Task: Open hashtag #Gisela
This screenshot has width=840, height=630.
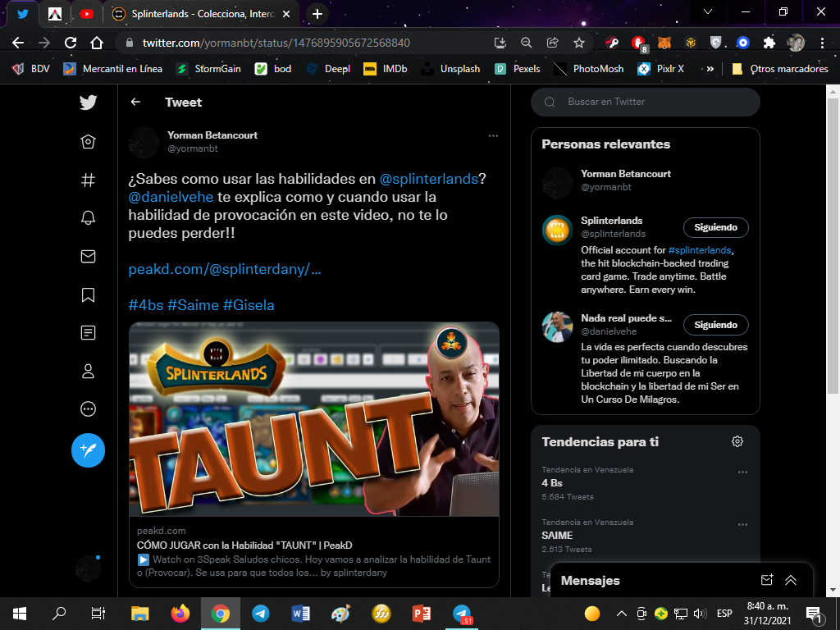Action: [x=249, y=305]
